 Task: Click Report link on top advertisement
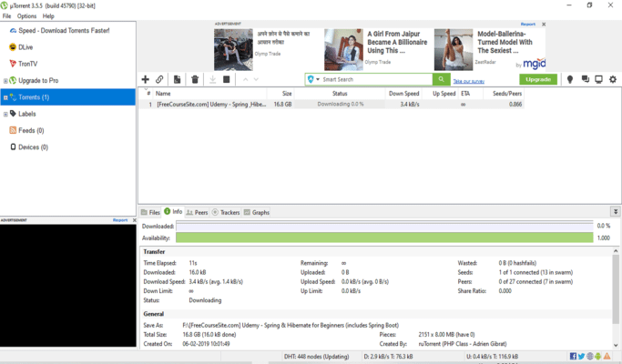click(528, 25)
